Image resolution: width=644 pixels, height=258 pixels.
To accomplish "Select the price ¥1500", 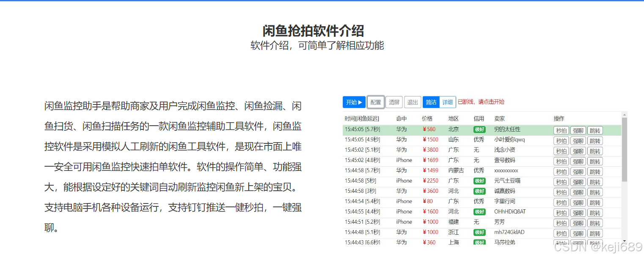I will tap(430, 140).
